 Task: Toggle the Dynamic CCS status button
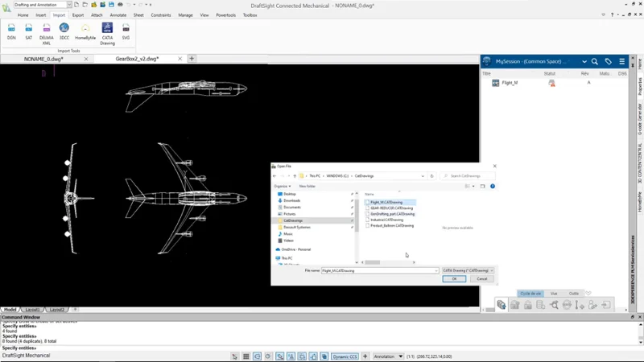coord(344,356)
